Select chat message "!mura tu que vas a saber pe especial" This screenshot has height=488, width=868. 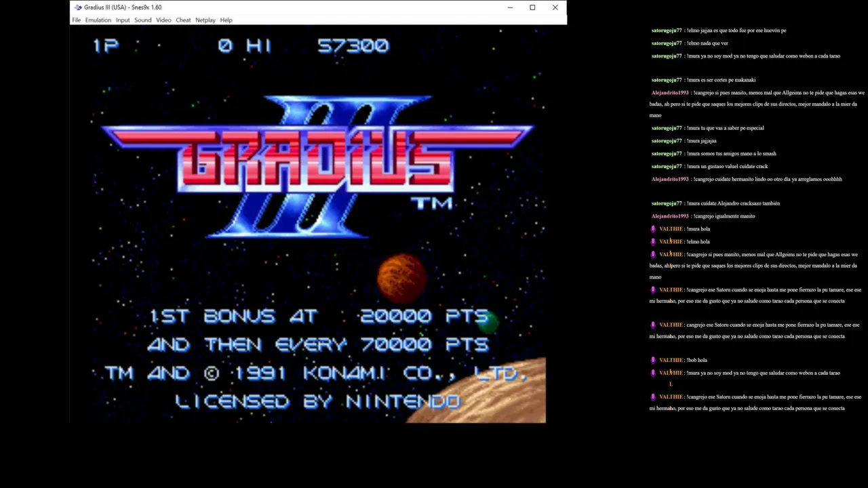(x=724, y=128)
